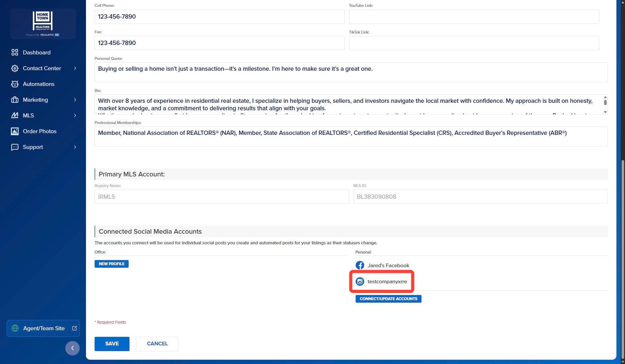Expand the Support submenu chevron
625x364 pixels.
[75, 147]
